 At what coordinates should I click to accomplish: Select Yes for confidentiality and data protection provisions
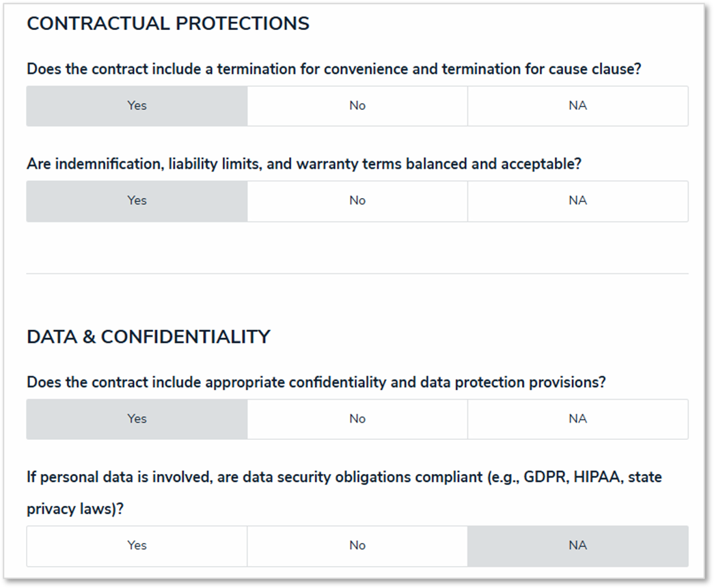pos(137,419)
